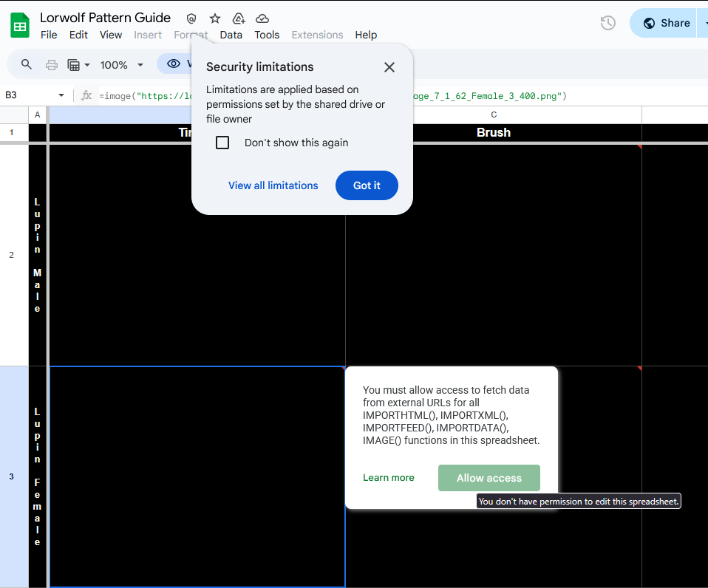708x588 pixels.
Task: Toggle the view-only eye button
Action: (174, 64)
